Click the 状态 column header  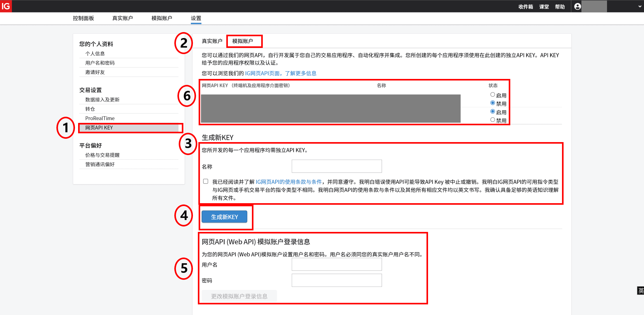pyautogui.click(x=493, y=85)
